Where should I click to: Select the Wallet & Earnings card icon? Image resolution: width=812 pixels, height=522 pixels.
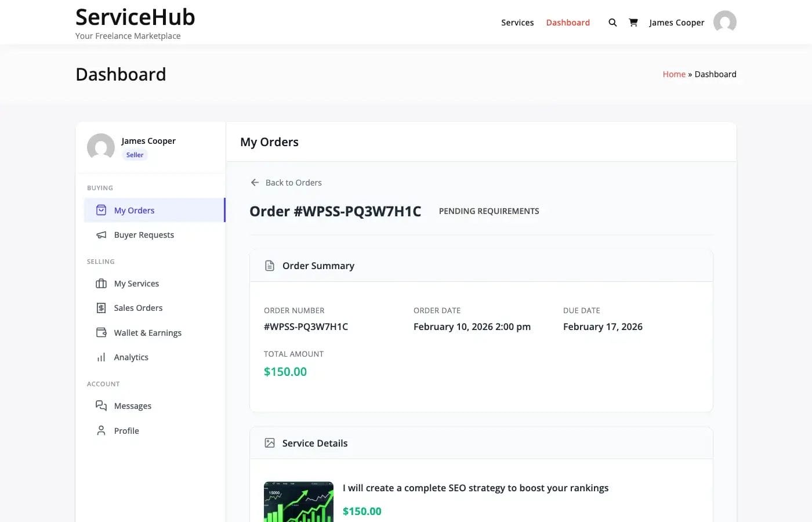(101, 332)
